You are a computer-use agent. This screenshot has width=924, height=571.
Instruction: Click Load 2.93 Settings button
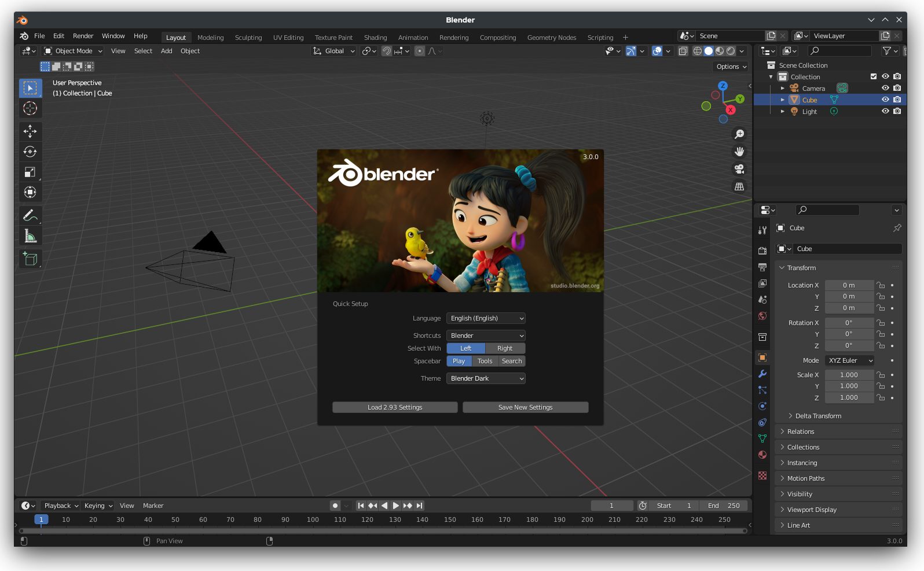point(395,407)
